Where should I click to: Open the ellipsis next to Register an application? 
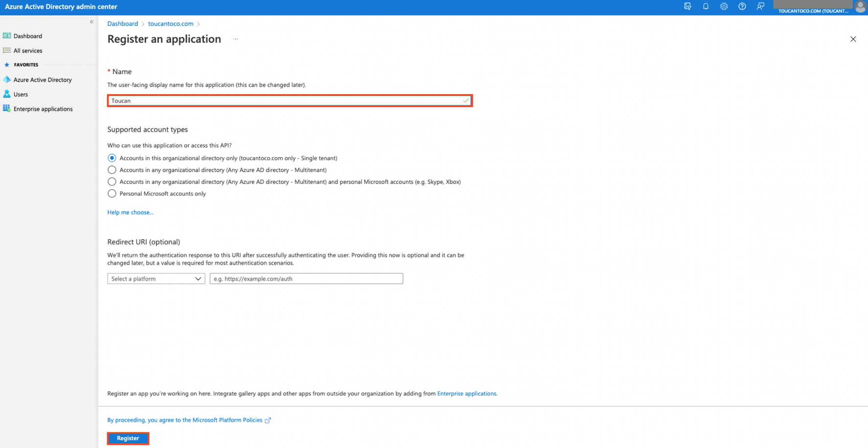tap(235, 39)
